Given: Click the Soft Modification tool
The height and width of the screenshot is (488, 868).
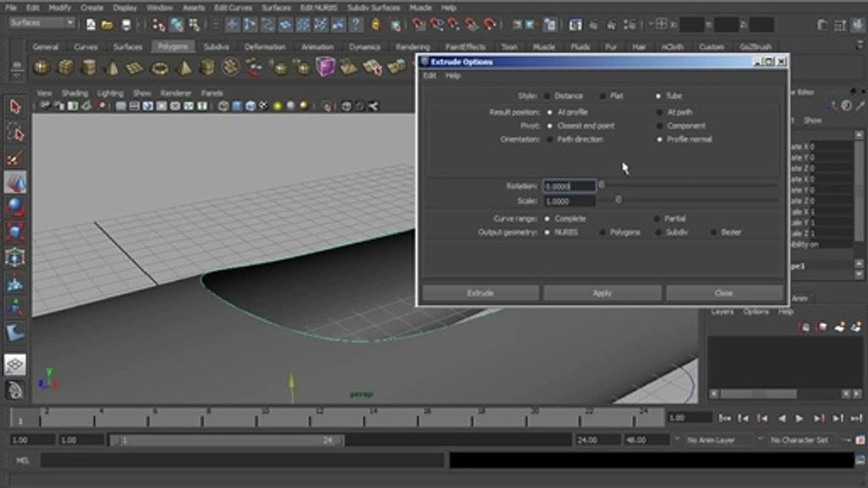Looking at the screenshot, I should (15, 283).
